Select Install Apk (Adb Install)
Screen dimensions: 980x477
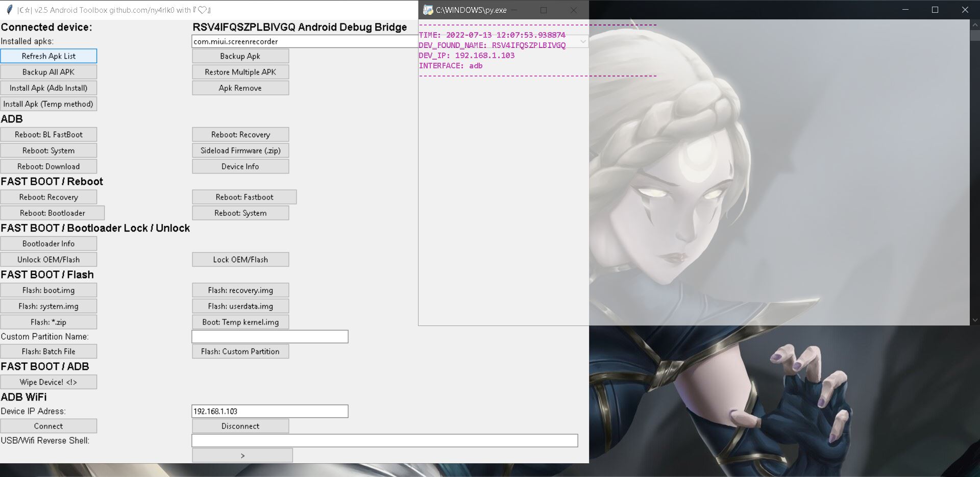click(48, 88)
